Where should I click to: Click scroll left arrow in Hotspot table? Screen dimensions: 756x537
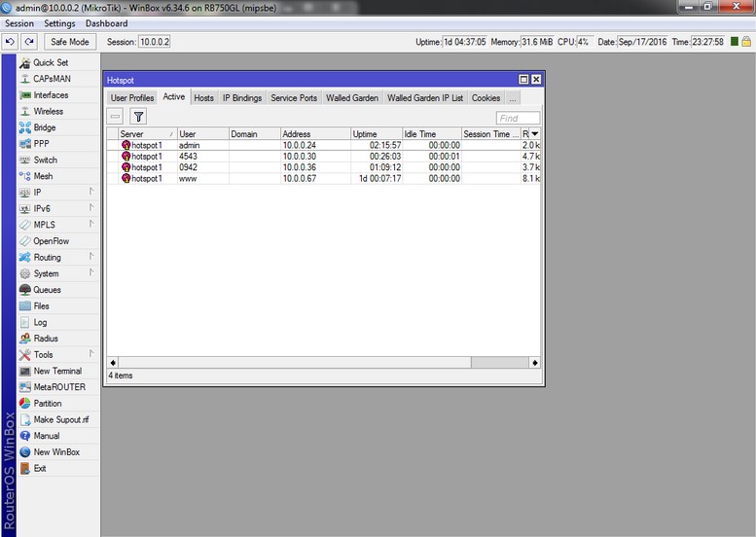pos(113,363)
